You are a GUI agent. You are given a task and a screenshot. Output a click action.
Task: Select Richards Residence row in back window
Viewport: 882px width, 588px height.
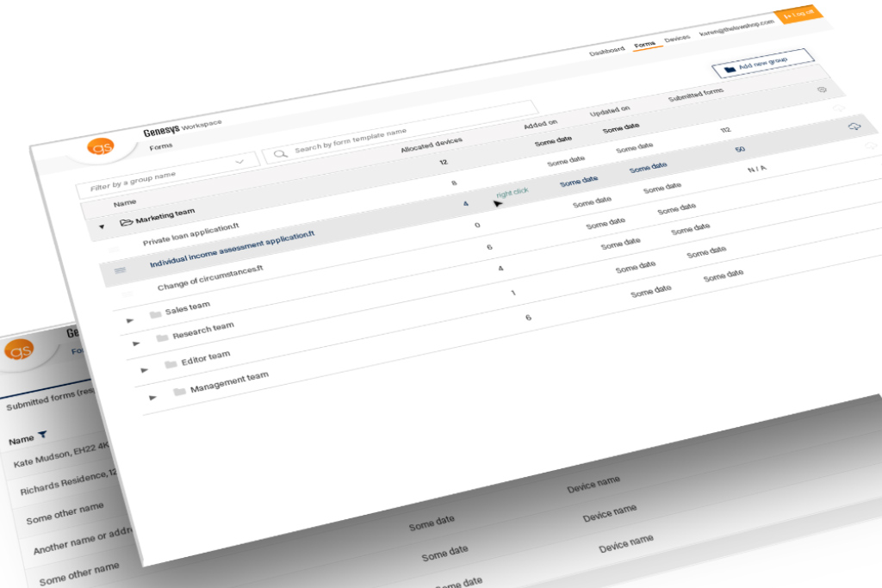pos(68,483)
